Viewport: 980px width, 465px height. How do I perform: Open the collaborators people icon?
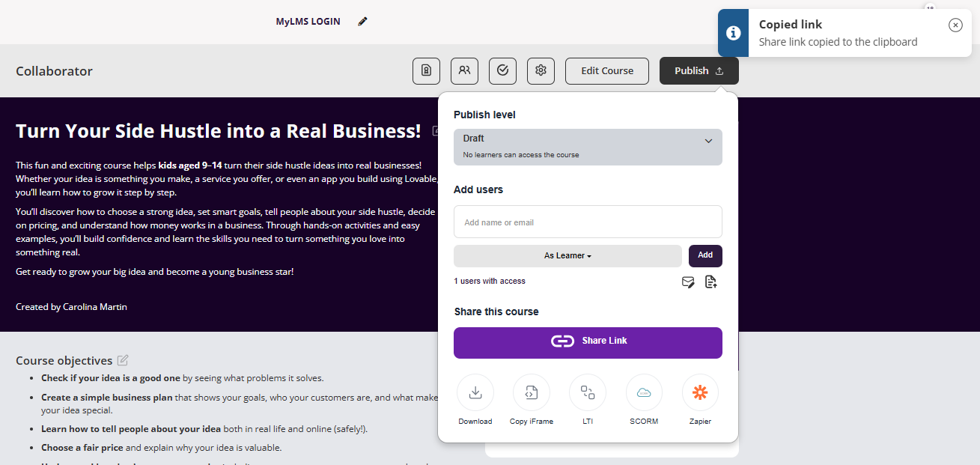pyautogui.click(x=464, y=71)
